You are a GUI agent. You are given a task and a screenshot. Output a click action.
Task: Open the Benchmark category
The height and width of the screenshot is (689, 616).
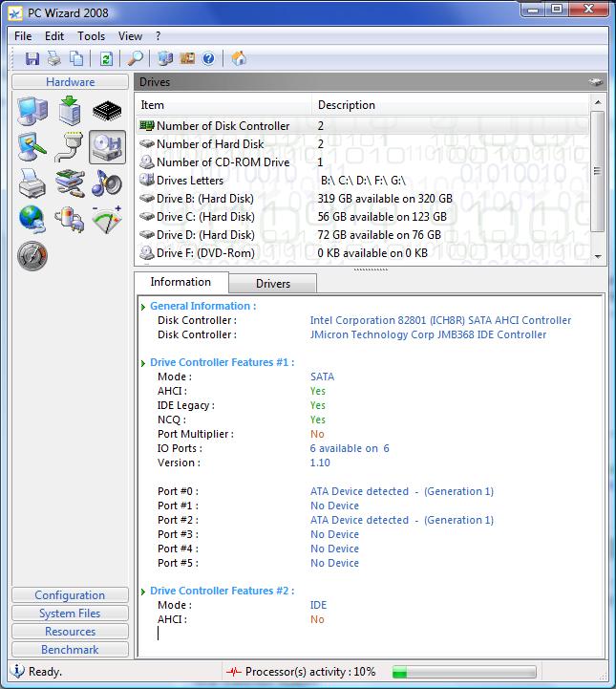point(71,650)
